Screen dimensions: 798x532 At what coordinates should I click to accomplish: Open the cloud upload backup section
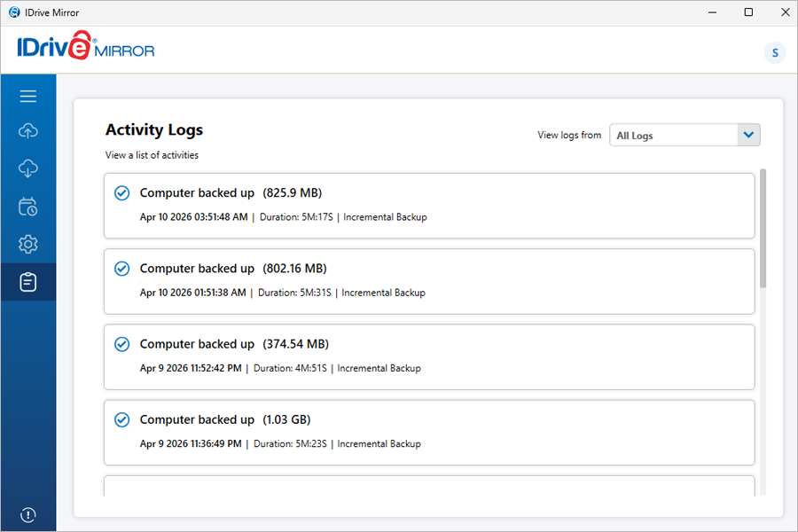click(27, 131)
